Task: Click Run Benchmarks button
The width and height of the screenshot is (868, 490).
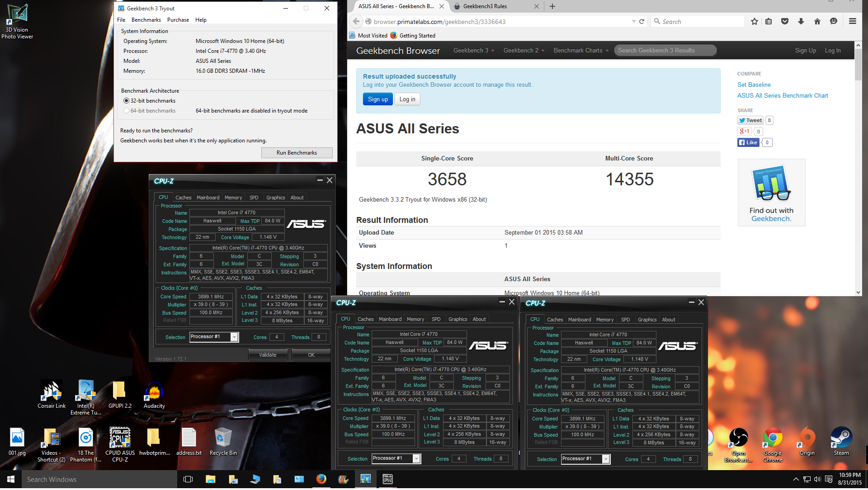Action: [297, 153]
